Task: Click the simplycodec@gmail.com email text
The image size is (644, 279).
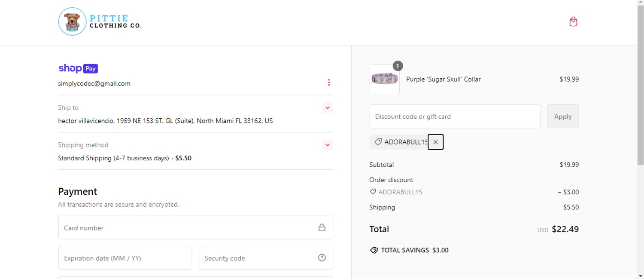Action: 94,84
